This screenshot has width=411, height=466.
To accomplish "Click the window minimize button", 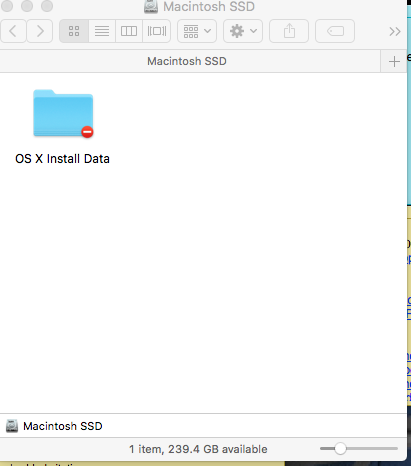I will point(27,6).
